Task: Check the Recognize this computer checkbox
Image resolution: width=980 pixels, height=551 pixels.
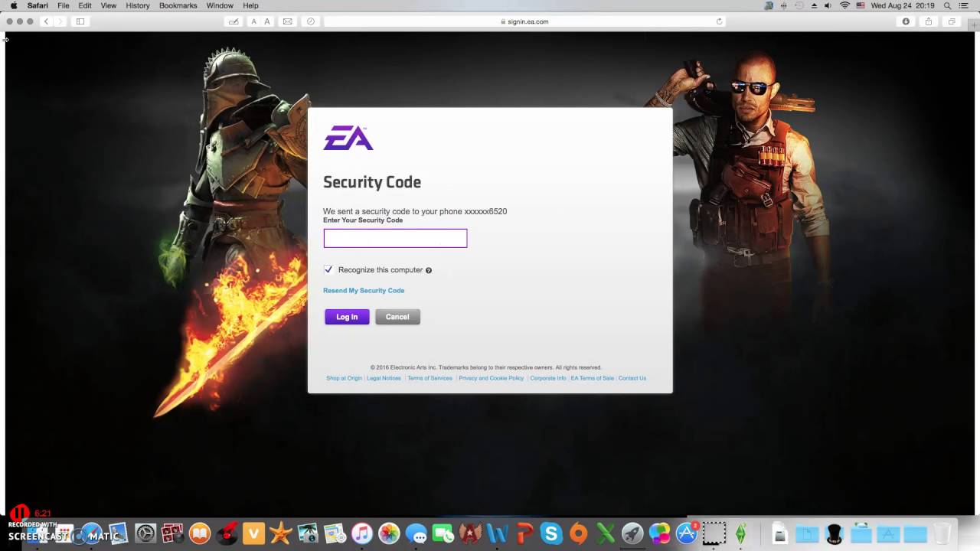Action: pyautogui.click(x=328, y=269)
